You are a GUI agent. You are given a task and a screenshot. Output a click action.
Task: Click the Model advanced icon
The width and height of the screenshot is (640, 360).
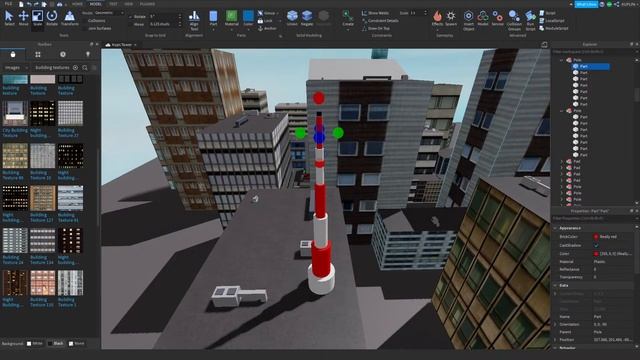[483, 18]
